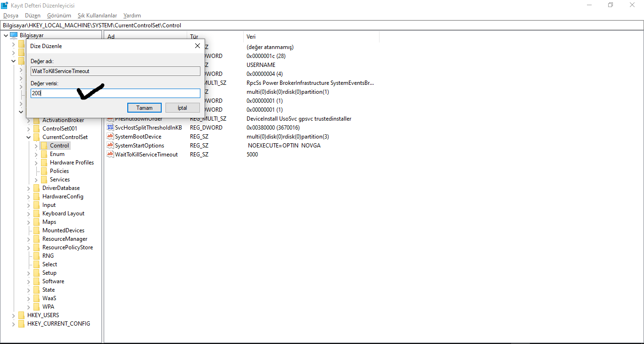Sort by the Ad column header

(x=146, y=36)
